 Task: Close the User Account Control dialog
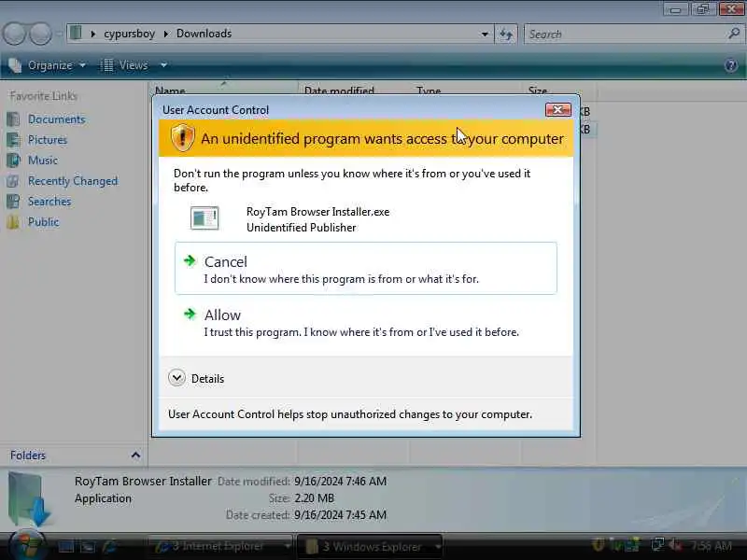(x=557, y=110)
